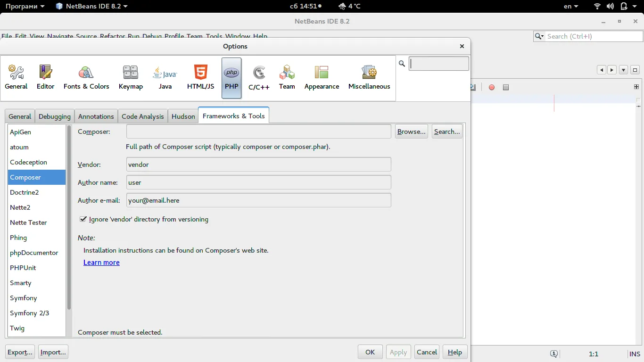The height and width of the screenshot is (362, 644).
Task: Open the Editor options category
Action: 46,78
